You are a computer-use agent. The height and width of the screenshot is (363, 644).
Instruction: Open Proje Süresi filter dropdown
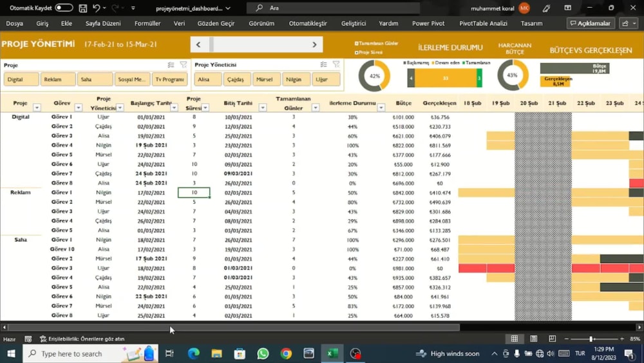(205, 108)
